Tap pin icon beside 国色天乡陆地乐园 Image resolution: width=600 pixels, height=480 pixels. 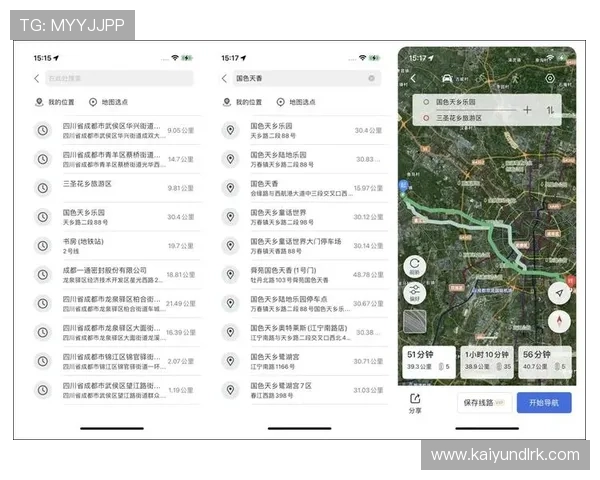[x=230, y=159]
